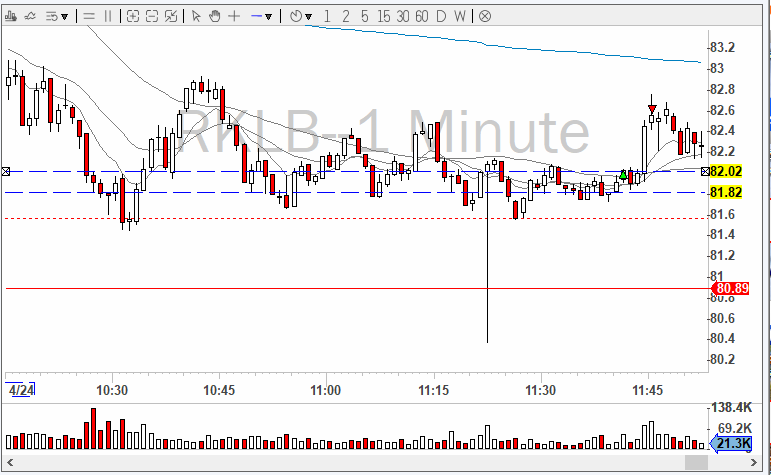
Task: Click the 4/24 date label
Action: point(22,390)
